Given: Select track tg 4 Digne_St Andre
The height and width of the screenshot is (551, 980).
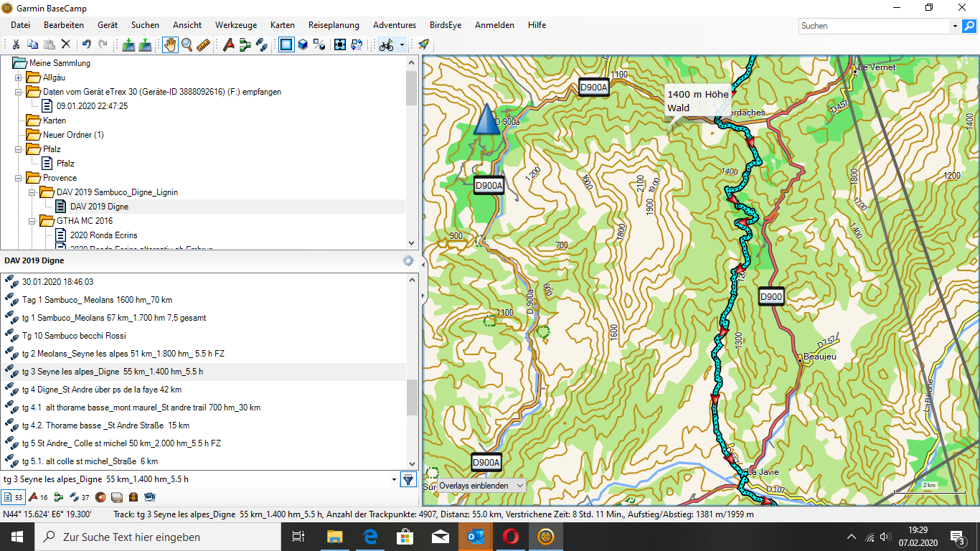Looking at the screenshot, I should pos(101,390).
